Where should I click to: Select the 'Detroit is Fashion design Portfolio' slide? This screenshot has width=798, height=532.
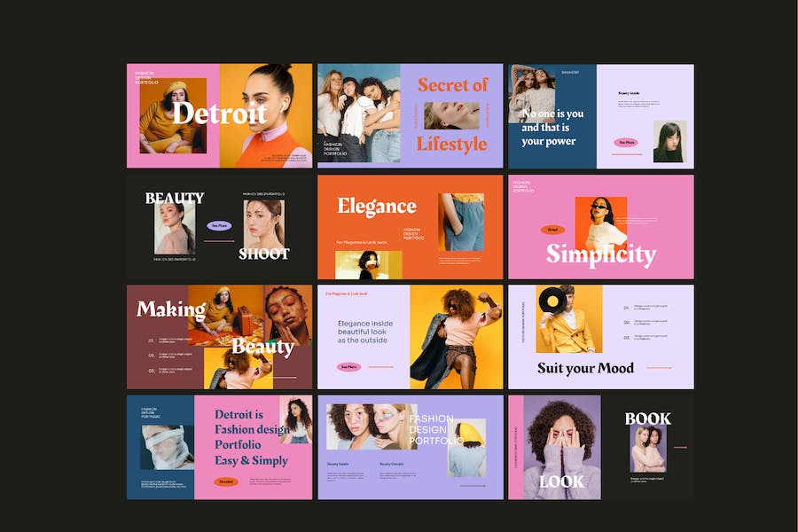pyautogui.click(x=219, y=448)
